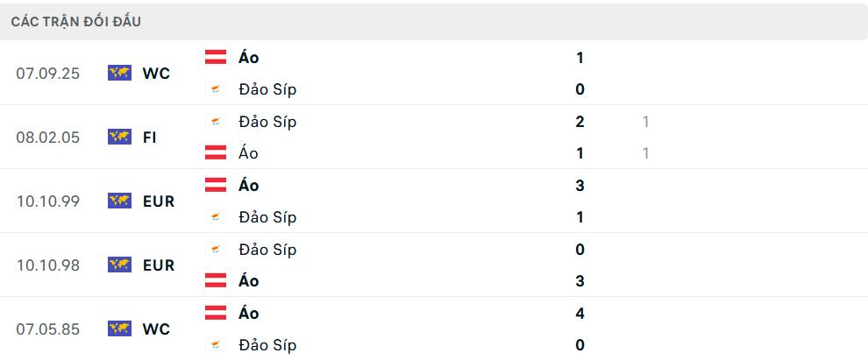Select the WC competition label for 07.09.25

tap(156, 74)
